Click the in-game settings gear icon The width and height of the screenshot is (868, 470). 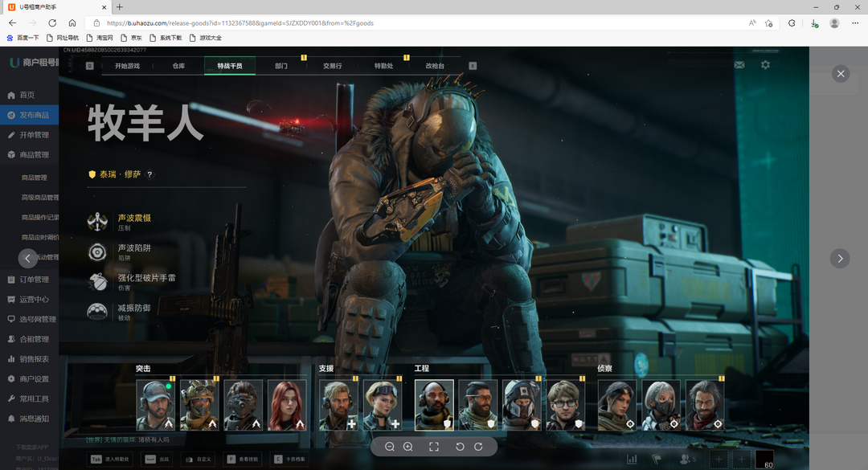click(765, 65)
